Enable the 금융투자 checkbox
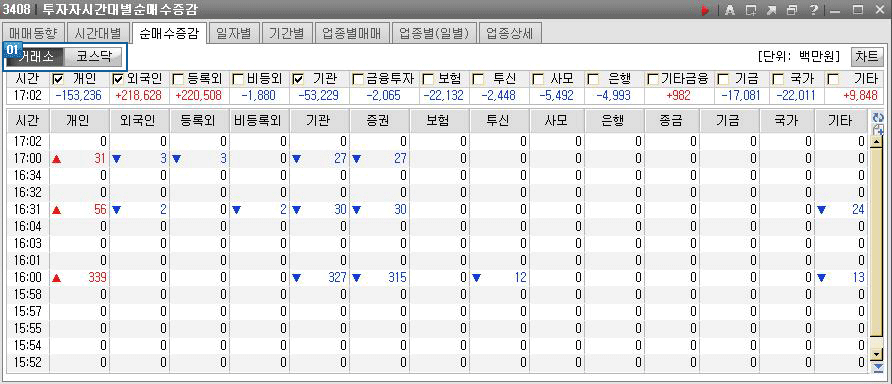The height and width of the screenshot is (384, 892). 358,79
